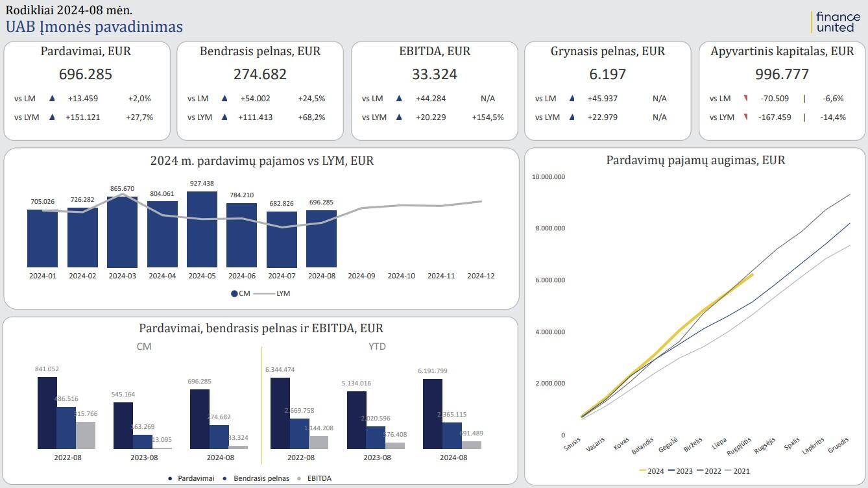Viewport: 868px width, 488px height.
Task: Select the 2024-03 bar labeled 865.670
Action: click(x=122, y=232)
